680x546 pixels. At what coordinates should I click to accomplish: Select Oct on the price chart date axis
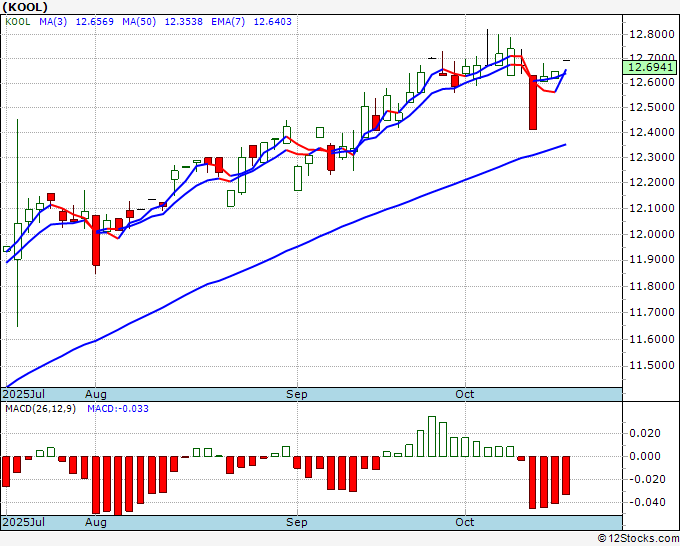click(x=464, y=394)
